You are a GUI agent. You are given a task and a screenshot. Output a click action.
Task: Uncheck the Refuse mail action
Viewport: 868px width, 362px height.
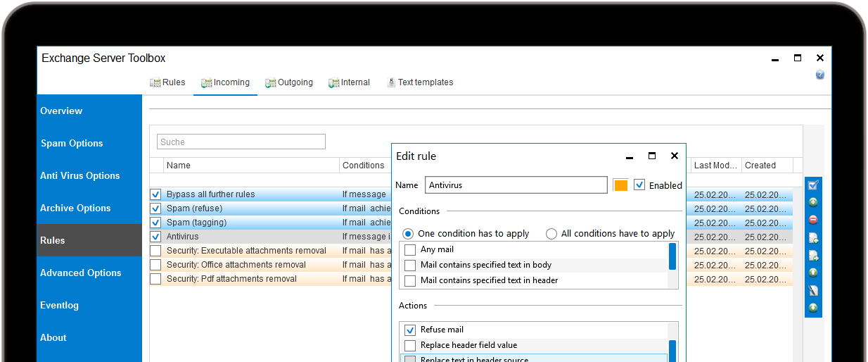(x=410, y=330)
